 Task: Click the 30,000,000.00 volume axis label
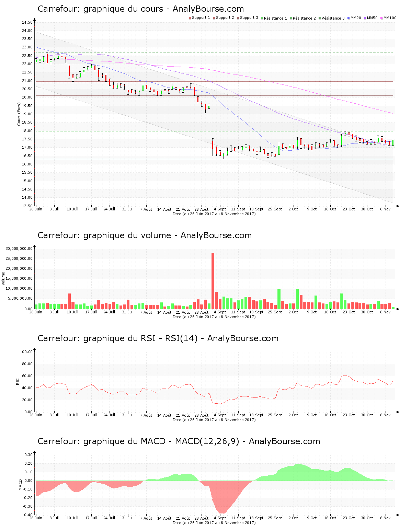click(x=19, y=249)
